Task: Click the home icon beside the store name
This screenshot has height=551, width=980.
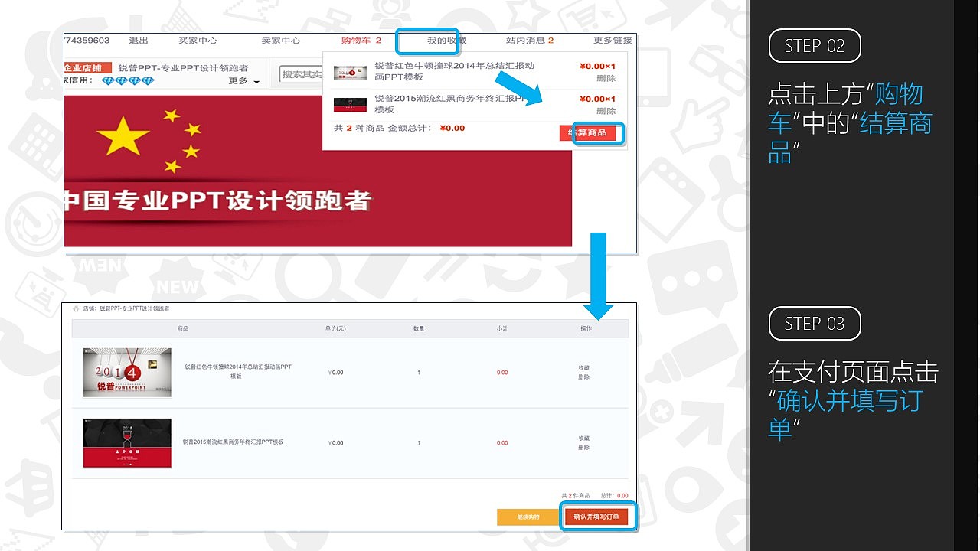Action: point(76,308)
